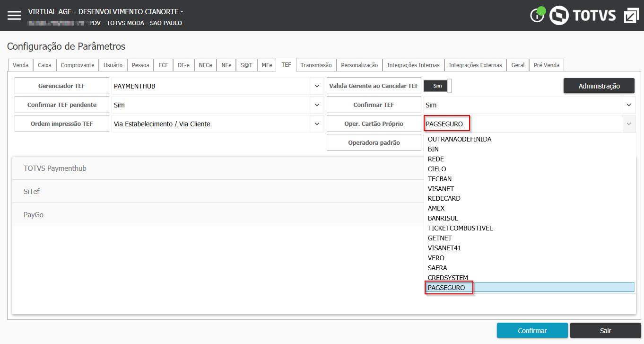The height and width of the screenshot is (344, 644).
Task: Click the Operadora padrão label button
Action: click(x=374, y=142)
